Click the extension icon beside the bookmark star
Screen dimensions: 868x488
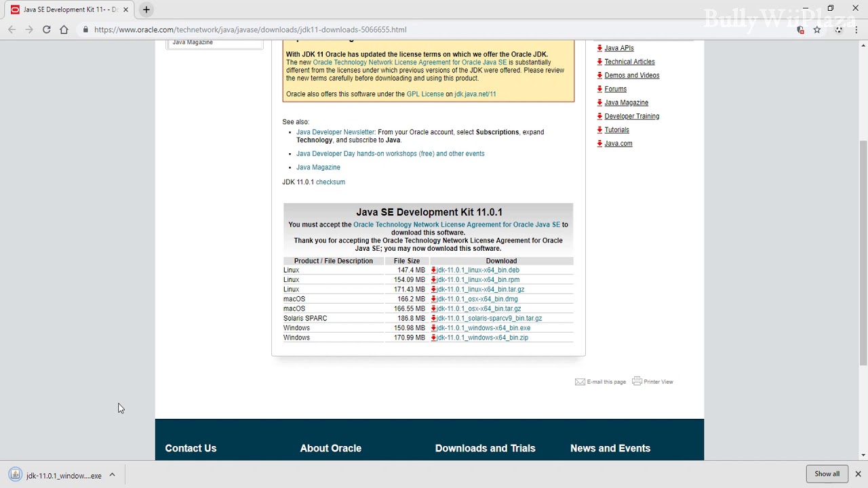coord(800,30)
